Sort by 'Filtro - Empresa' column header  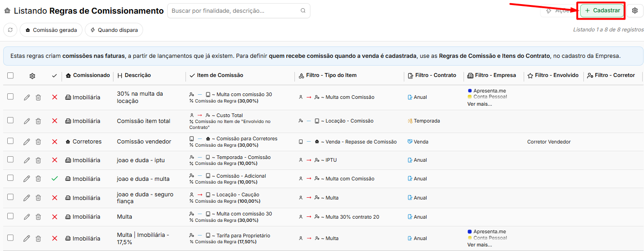click(x=492, y=76)
